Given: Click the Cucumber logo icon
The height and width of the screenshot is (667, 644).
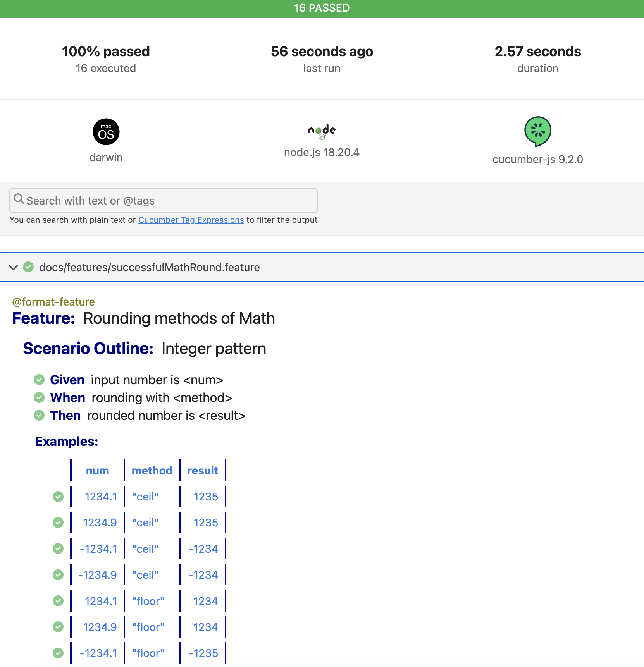Looking at the screenshot, I should [x=537, y=131].
